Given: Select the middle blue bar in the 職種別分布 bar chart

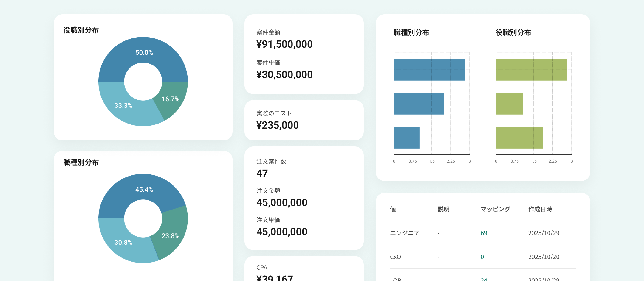Looking at the screenshot, I should point(419,104).
